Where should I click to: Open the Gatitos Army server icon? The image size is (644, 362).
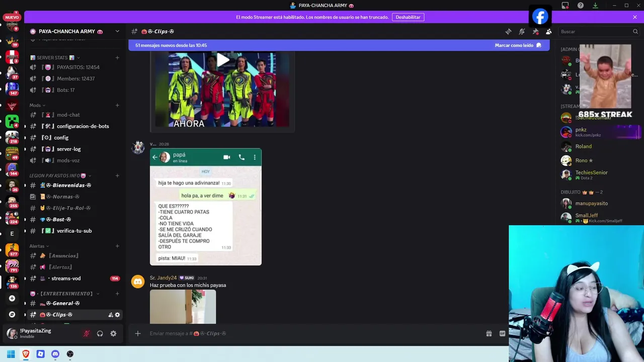[12, 152]
